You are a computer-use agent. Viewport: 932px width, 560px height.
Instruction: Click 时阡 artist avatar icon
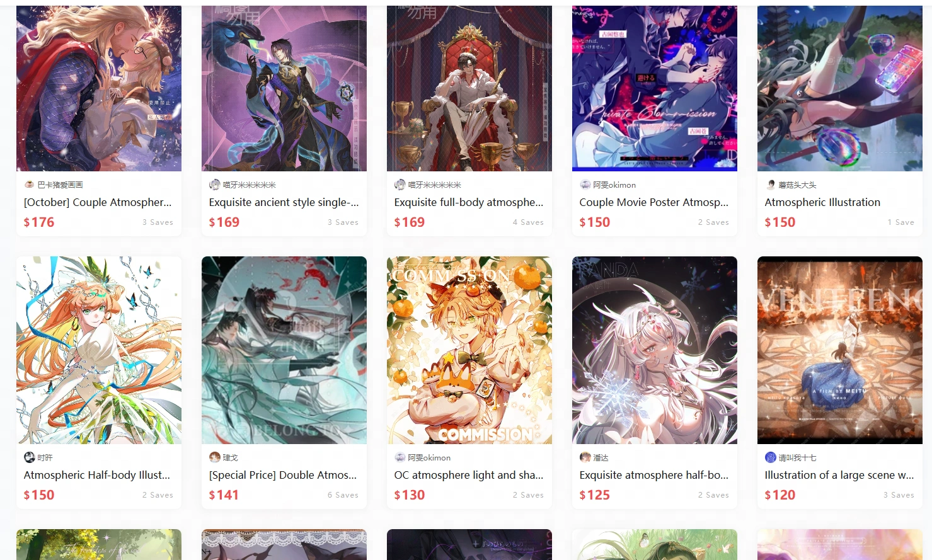(x=29, y=457)
